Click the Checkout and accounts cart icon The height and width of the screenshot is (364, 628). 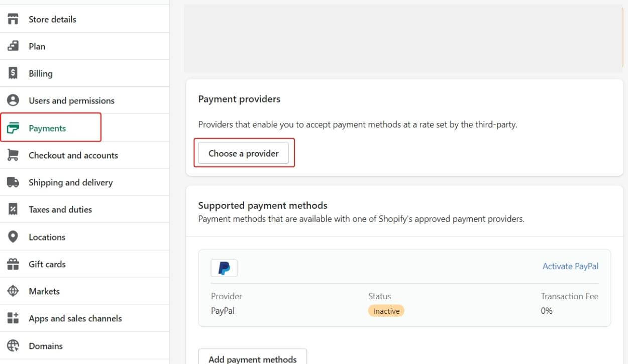(x=12, y=155)
